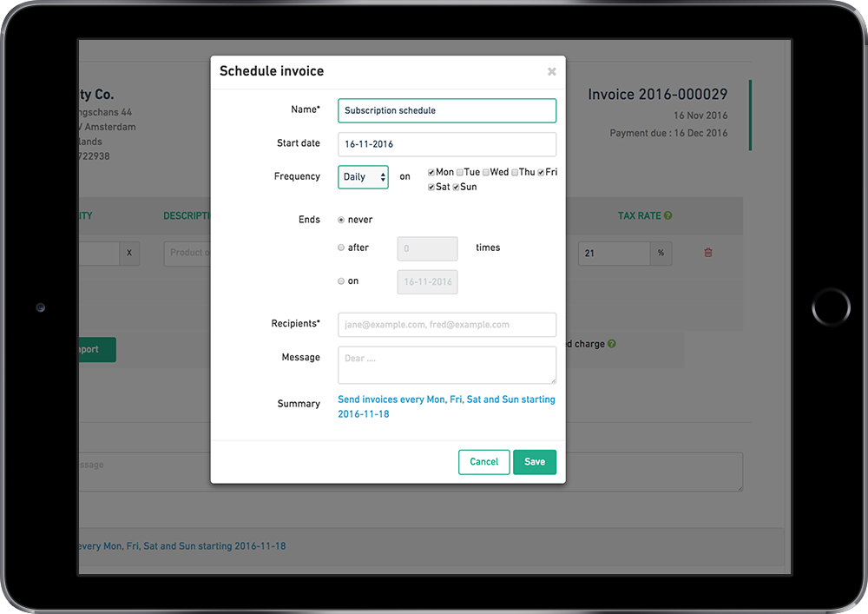Toggle the Sat checkbox
Viewport: 868px width, 614px height.
point(431,187)
